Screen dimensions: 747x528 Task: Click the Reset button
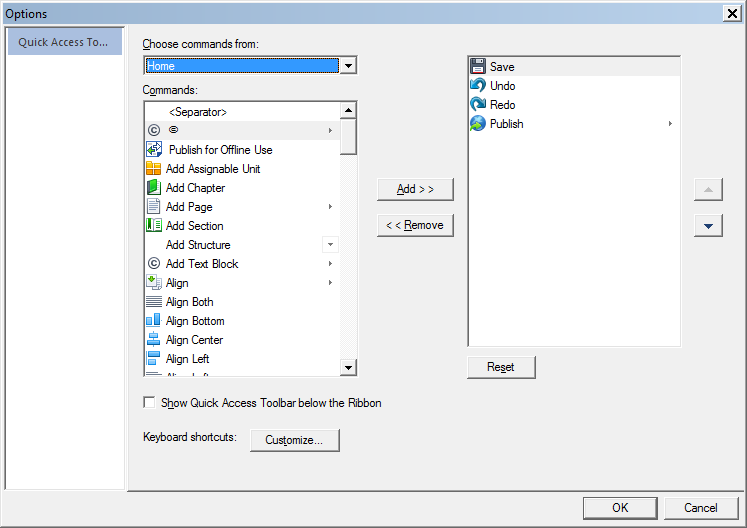click(501, 367)
